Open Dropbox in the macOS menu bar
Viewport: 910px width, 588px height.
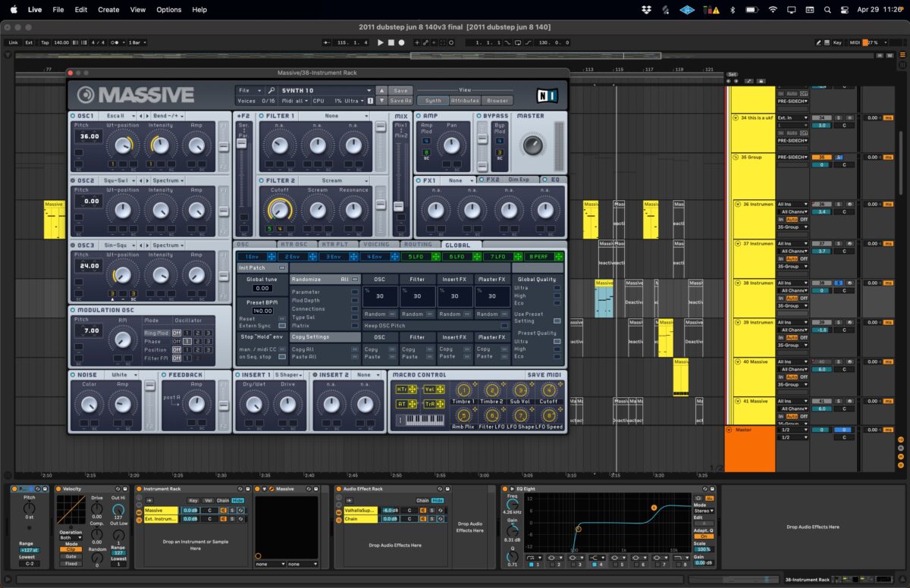pyautogui.click(x=645, y=10)
